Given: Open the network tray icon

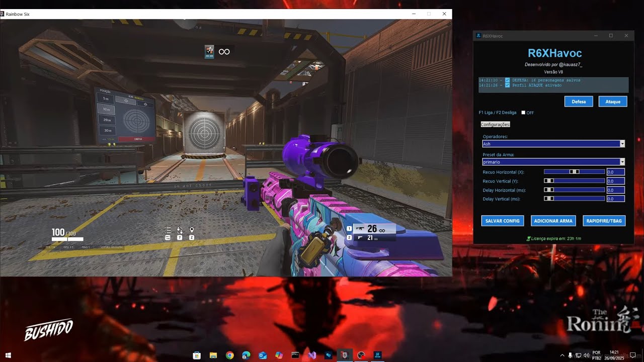Looking at the screenshot, I should 578,355.
